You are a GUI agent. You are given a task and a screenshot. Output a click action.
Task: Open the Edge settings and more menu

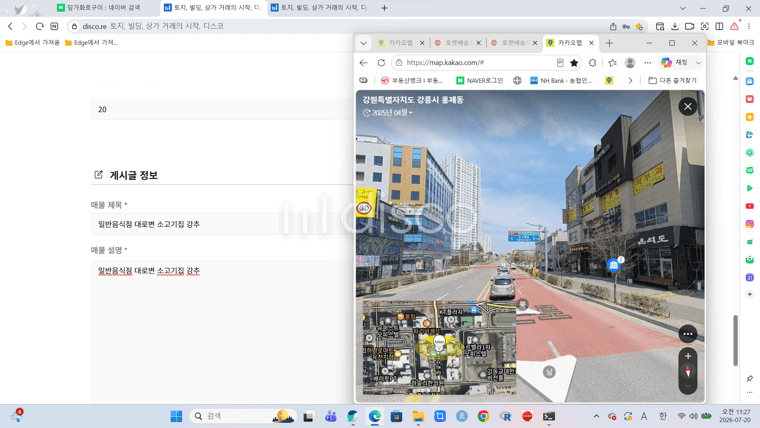point(648,63)
